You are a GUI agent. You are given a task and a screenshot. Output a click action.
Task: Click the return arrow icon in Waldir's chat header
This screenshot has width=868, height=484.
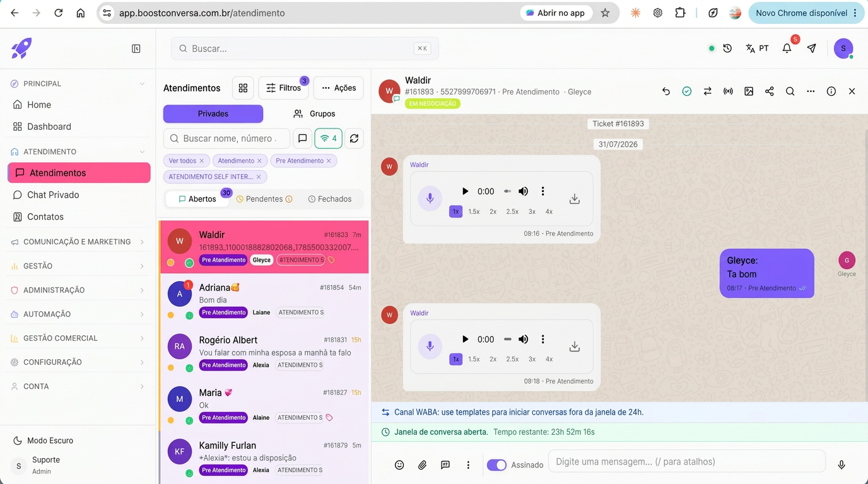tap(666, 91)
